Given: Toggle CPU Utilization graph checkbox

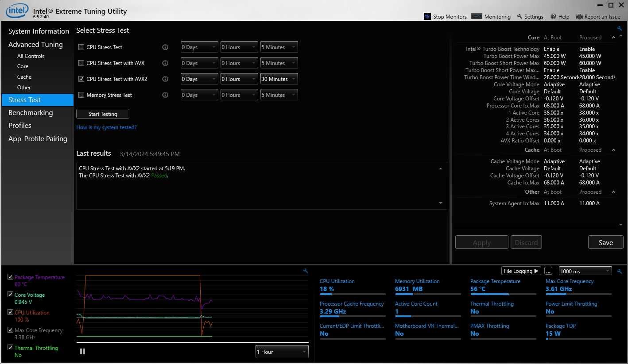Looking at the screenshot, I should pos(11,312).
